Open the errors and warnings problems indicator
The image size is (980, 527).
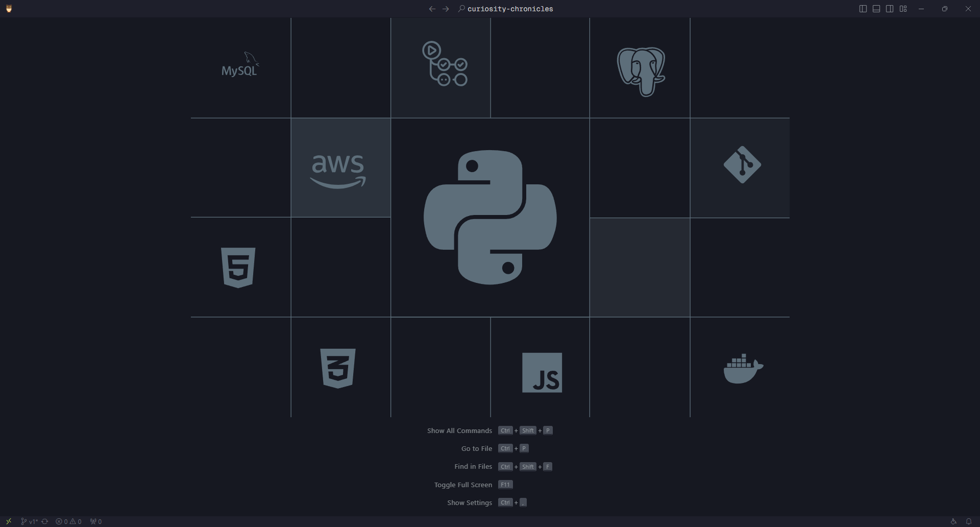(68, 521)
